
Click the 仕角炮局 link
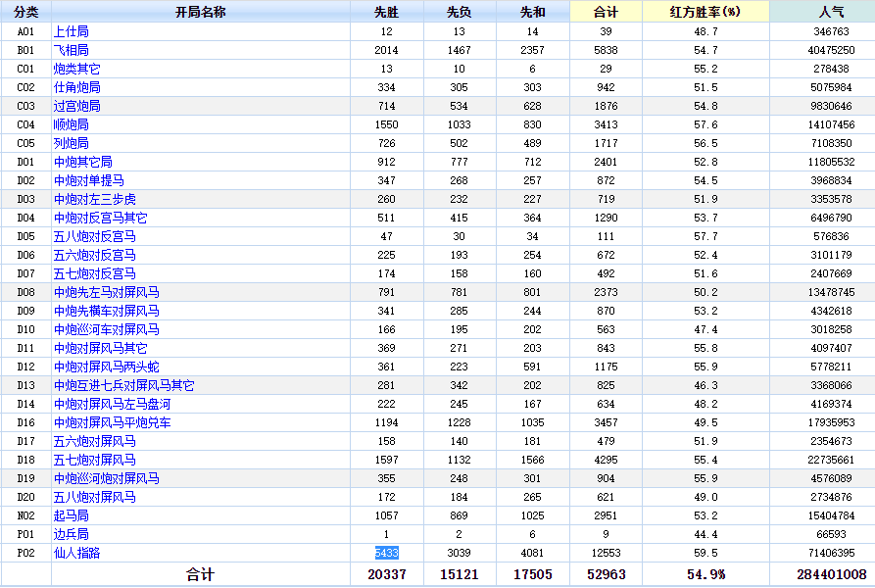click(x=76, y=87)
